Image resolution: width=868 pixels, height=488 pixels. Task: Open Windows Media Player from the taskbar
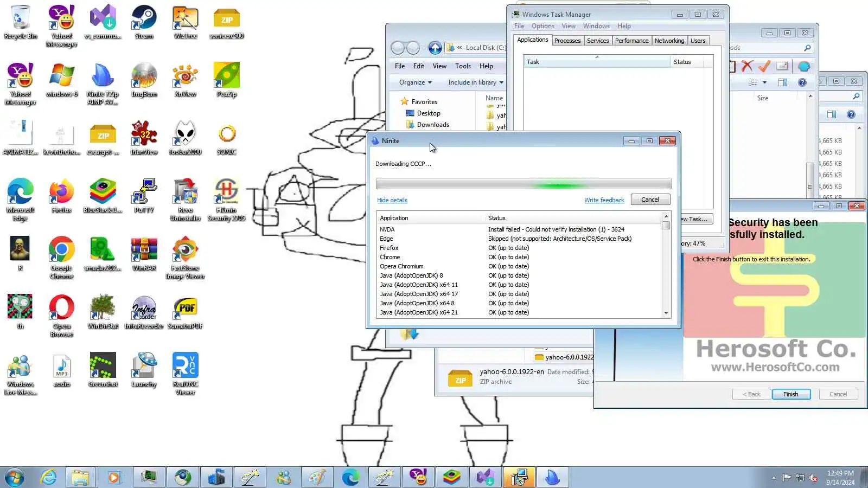[x=114, y=477]
